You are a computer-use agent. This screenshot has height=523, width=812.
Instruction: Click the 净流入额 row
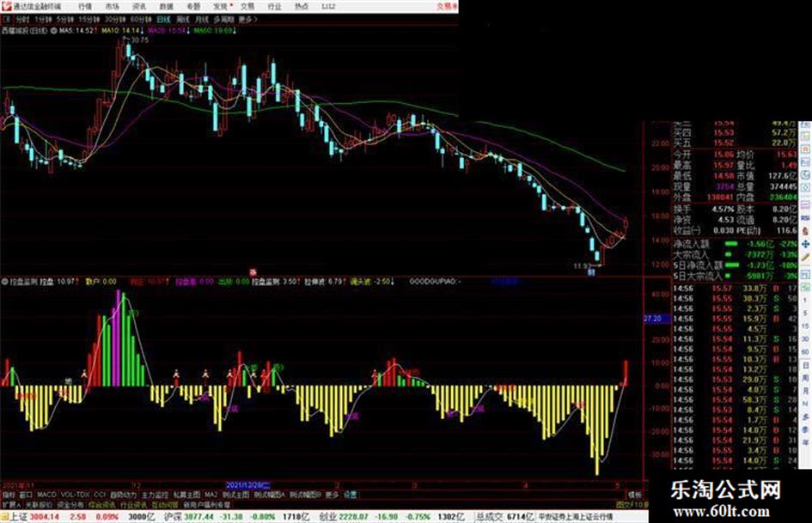735,243
